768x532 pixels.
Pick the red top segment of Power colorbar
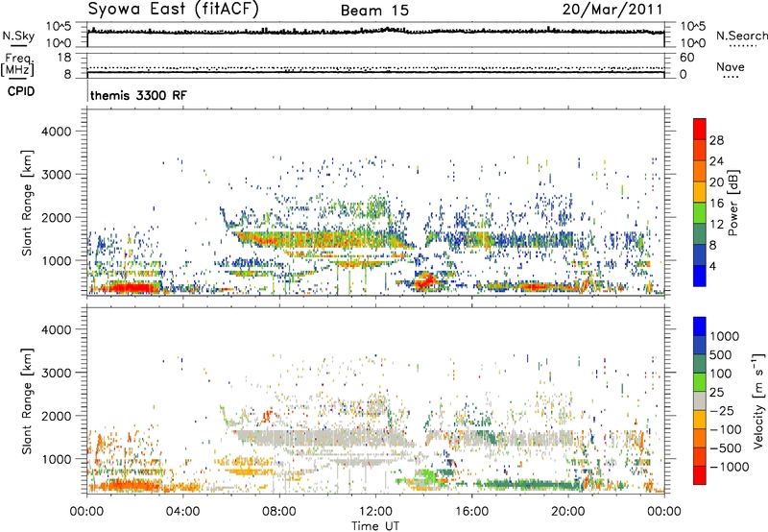tap(700, 129)
